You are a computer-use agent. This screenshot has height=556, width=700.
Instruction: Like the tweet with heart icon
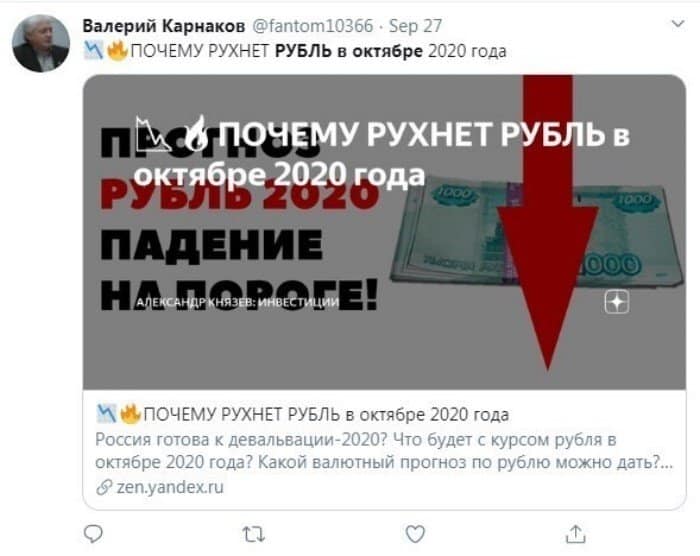pos(415,534)
